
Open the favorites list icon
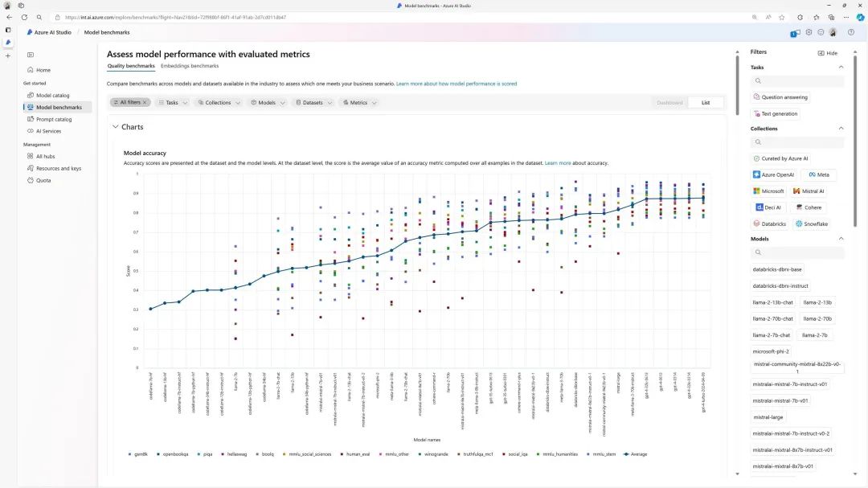coord(816,17)
